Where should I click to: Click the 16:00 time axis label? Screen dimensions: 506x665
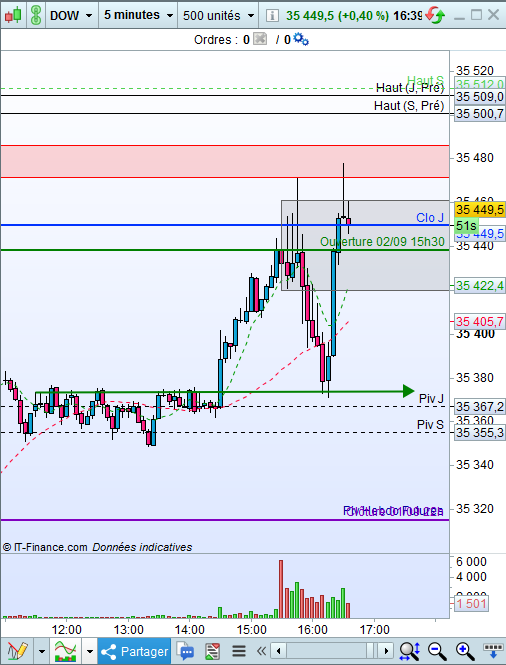(312, 630)
